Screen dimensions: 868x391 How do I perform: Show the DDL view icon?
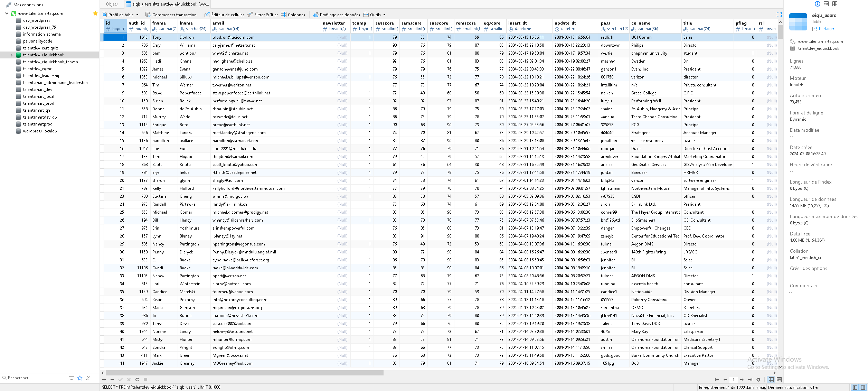826,4
